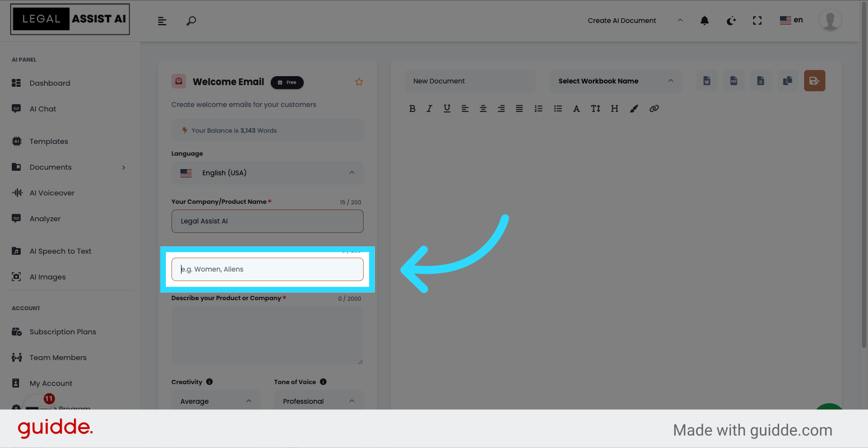The height and width of the screenshot is (448, 868).
Task: Align text to the left
Action: (x=465, y=109)
